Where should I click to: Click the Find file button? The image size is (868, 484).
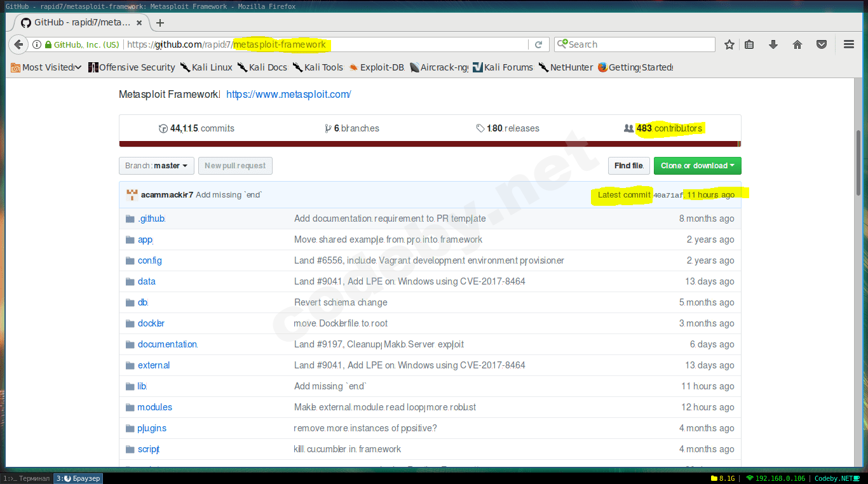coord(629,166)
